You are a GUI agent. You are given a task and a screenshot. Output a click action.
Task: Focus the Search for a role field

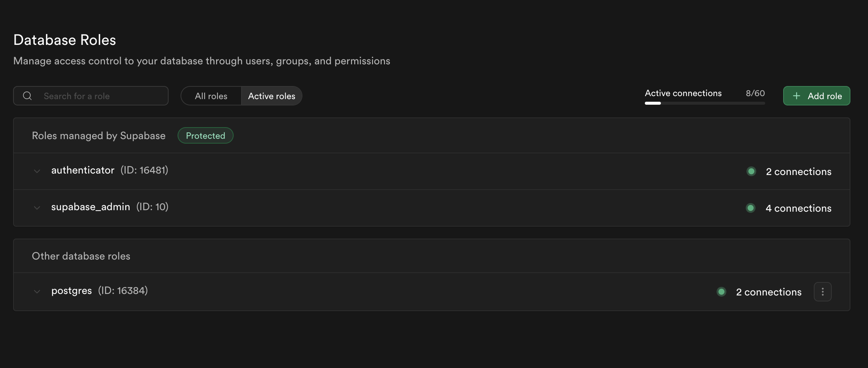(101, 96)
